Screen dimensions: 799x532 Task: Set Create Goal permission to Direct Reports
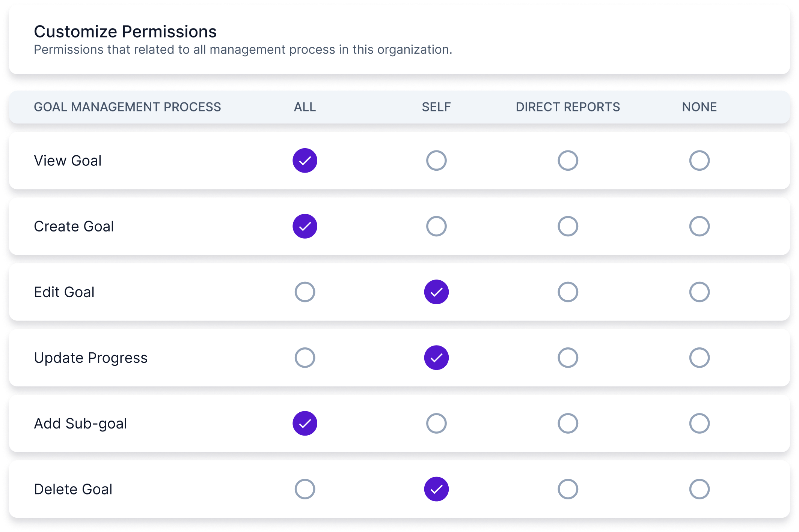click(568, 226)
